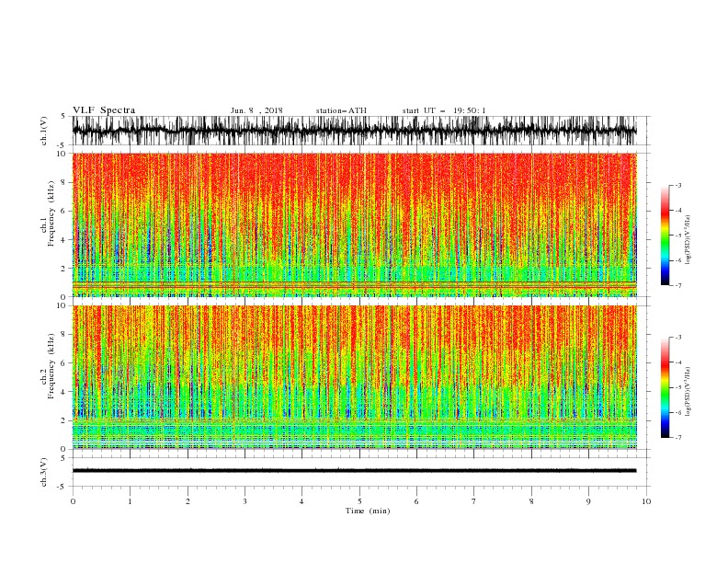Screen dimensions: 728x563
Task: Click the ch.1 spectrogram color bar
Action: (x=665, y=236)
